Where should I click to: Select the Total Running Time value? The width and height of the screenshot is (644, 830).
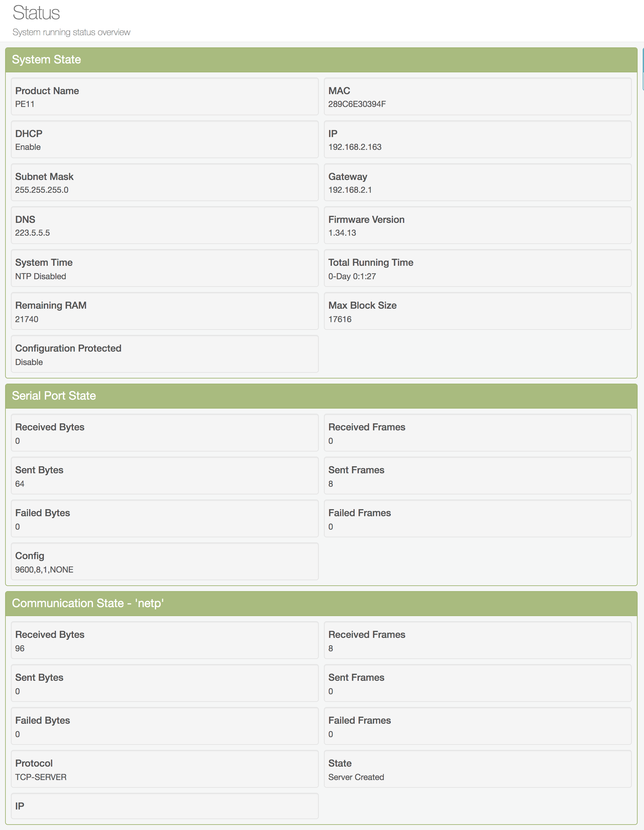(x=352, y=276)
